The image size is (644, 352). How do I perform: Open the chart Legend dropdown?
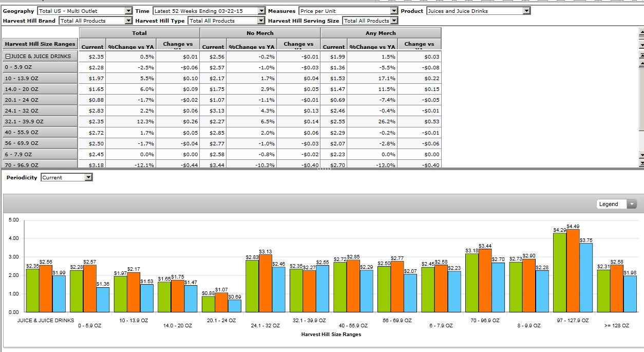coord(632,204)
